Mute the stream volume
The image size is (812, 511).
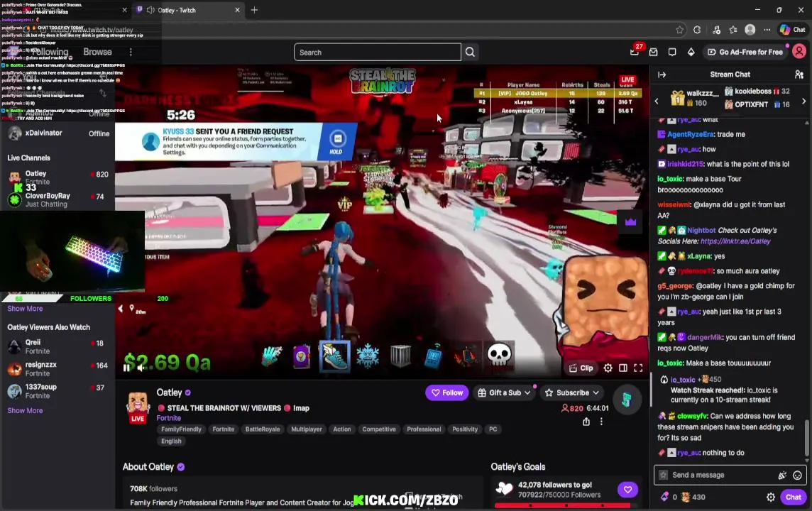tap(141, 368)
